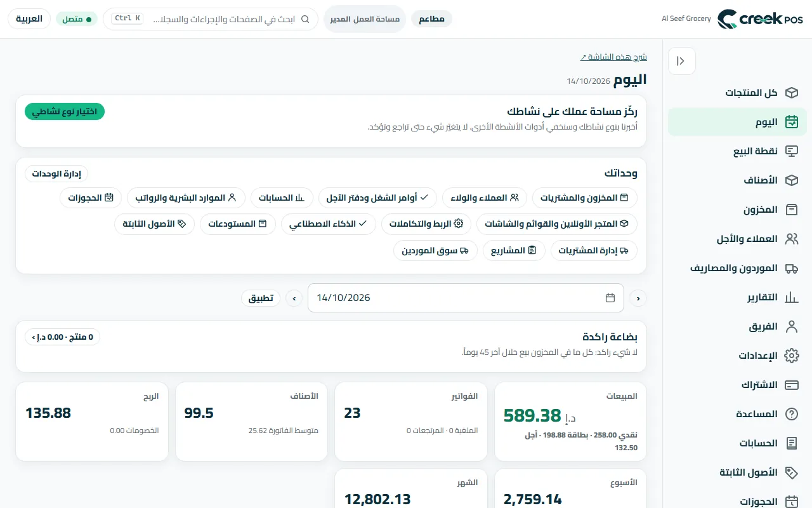Toggle the أوامر الشغل ودفتر الآجل chip
Viewport: 812px width, 508px height.
tap(377, 197)
